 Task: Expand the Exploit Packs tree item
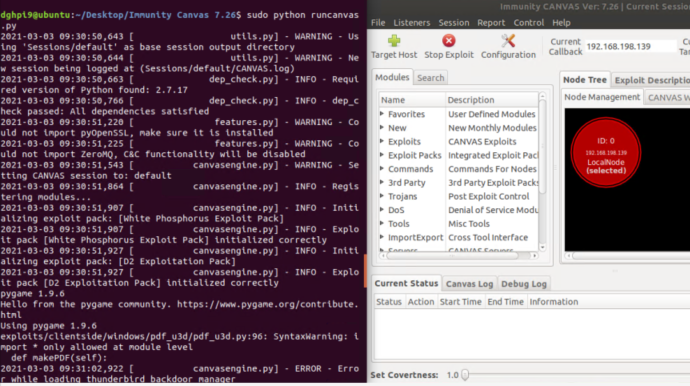click(x=382, y=155)
